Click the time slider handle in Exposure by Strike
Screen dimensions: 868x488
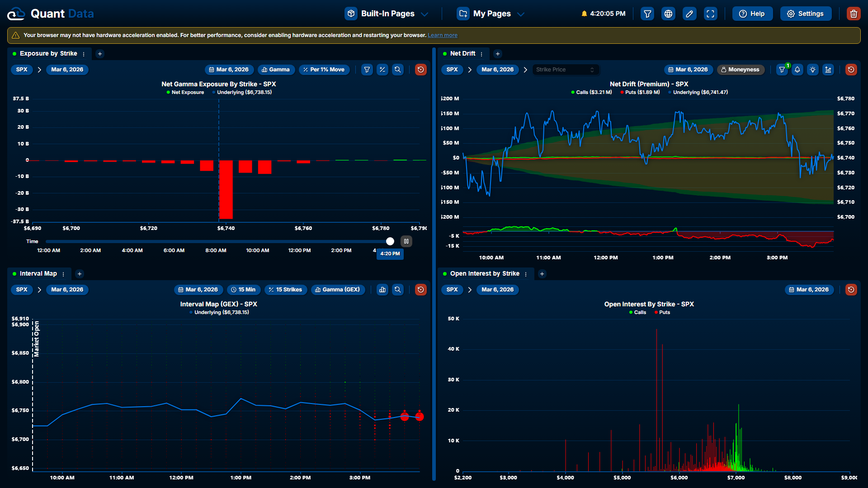(x=390, y=241)
